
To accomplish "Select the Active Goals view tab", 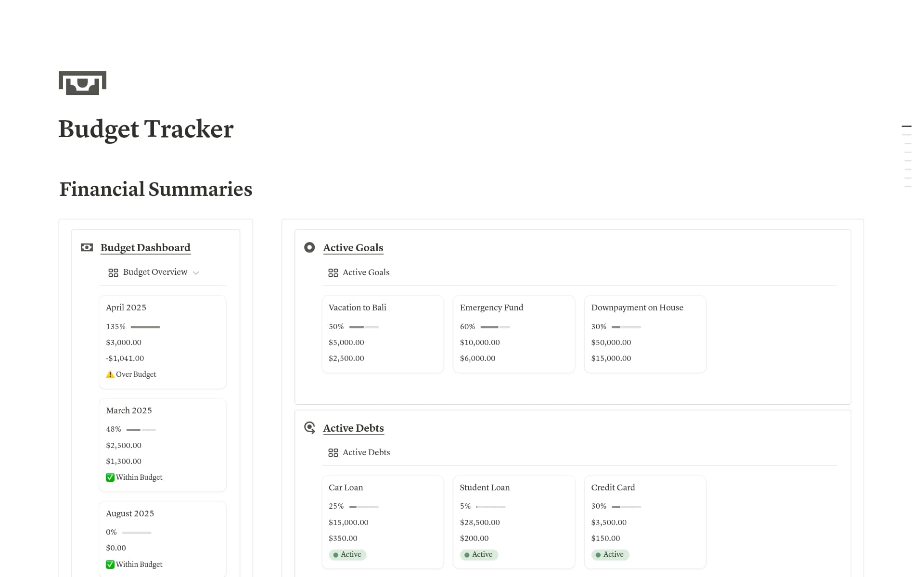I will pyautogui.click(x=366, y=272).
